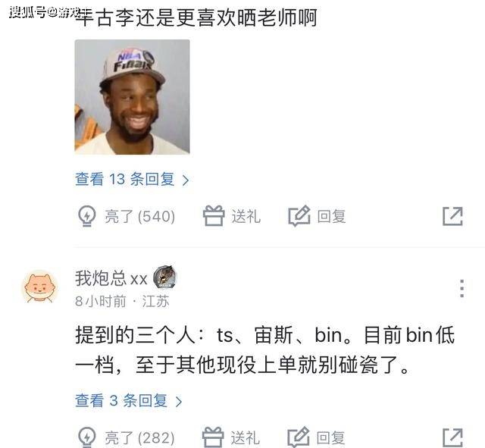Open the username 我炮总xx profile
485x448 pixels.
(x=111, y=278)
